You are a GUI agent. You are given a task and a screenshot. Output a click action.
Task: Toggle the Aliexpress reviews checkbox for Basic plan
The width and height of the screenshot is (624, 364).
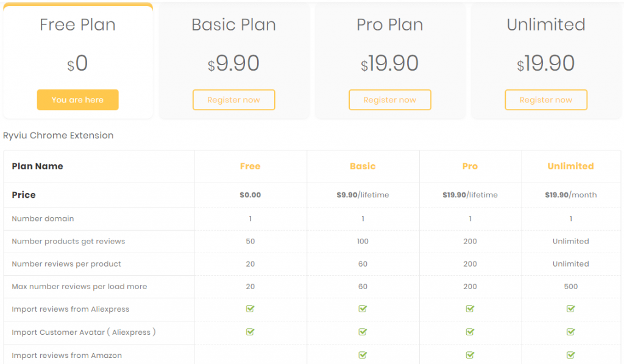click(363, 309)
